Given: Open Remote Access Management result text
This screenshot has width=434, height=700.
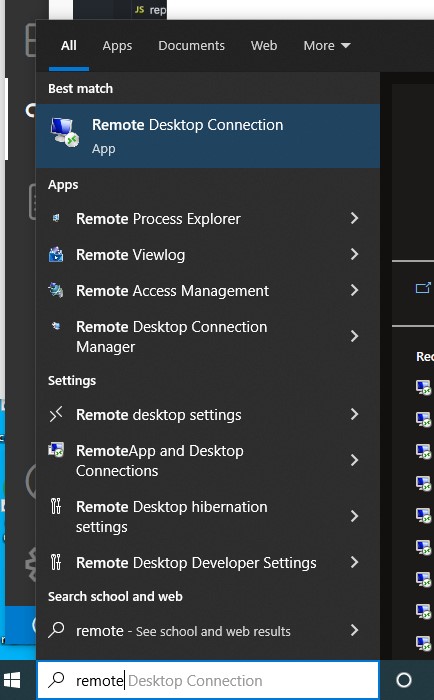Looking at the screenshot, I should coord(172,291).
